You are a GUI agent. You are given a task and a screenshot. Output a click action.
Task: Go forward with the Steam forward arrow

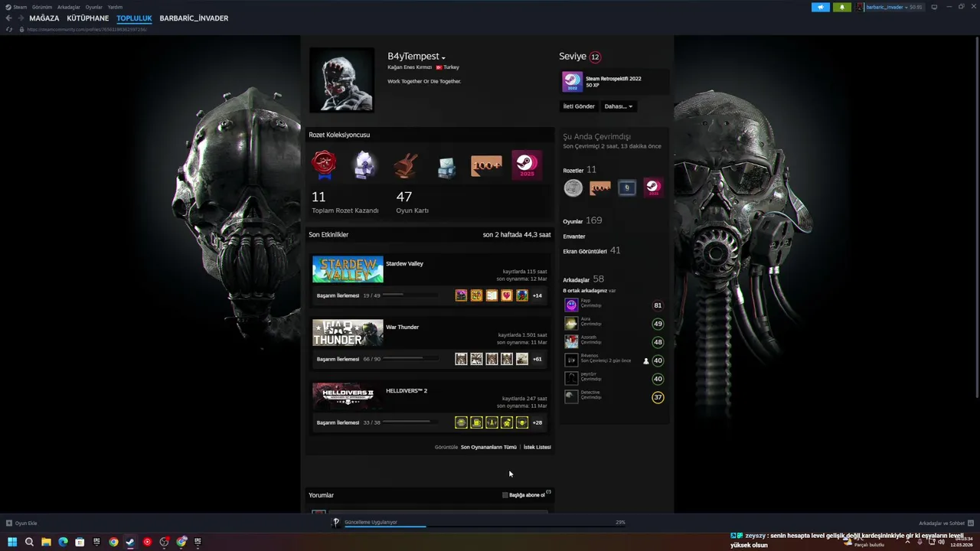(20, 18)
